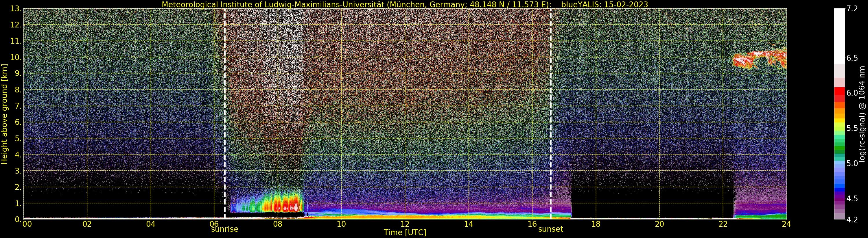868x238 pixels.
Task: Click the time axis tick label 18
Action: [596, 224]
